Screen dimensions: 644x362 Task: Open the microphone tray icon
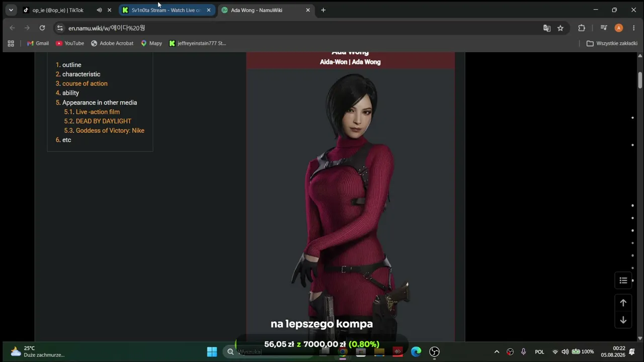click(x=523, y=351)
